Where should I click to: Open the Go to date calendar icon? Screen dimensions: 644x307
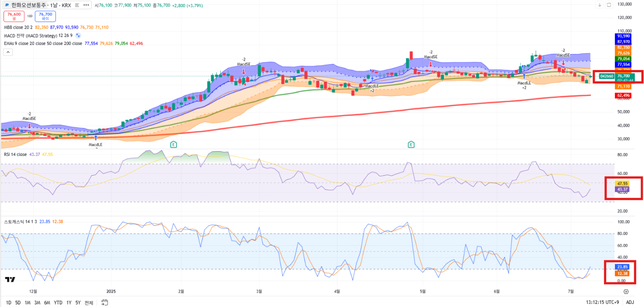point(105,302)
